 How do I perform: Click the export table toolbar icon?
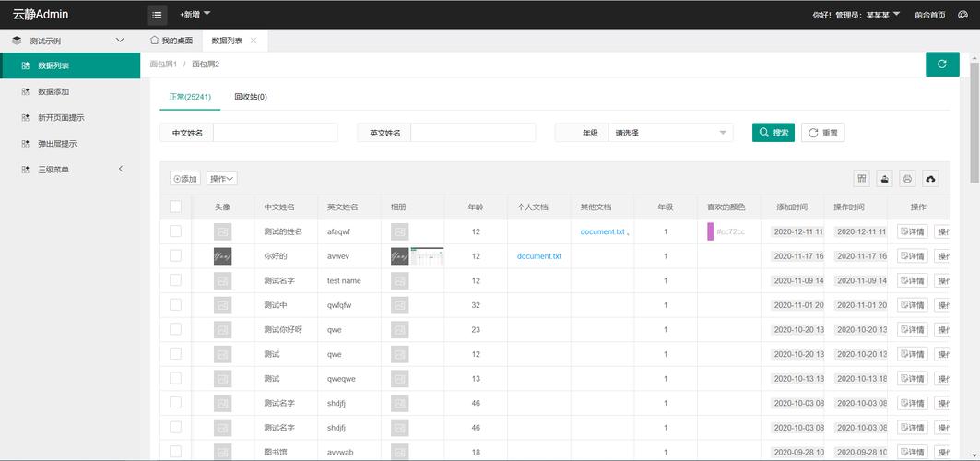(885, 179)
